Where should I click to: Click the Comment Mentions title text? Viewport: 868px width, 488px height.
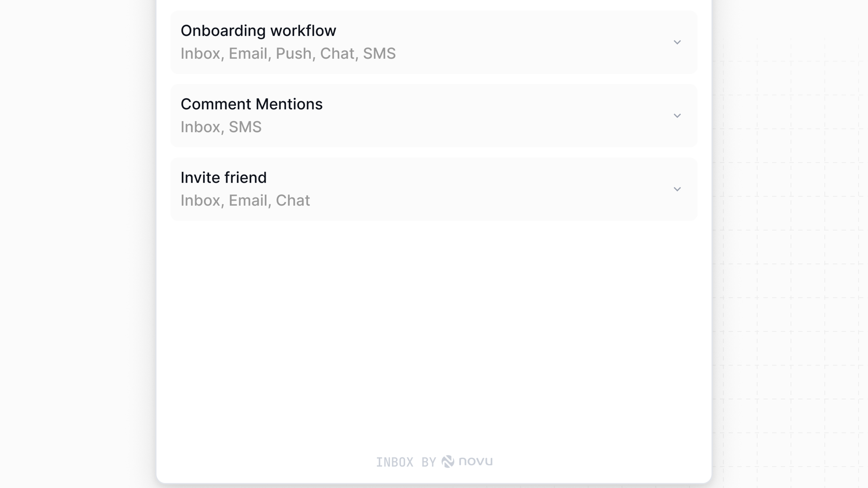click(251, 104)
